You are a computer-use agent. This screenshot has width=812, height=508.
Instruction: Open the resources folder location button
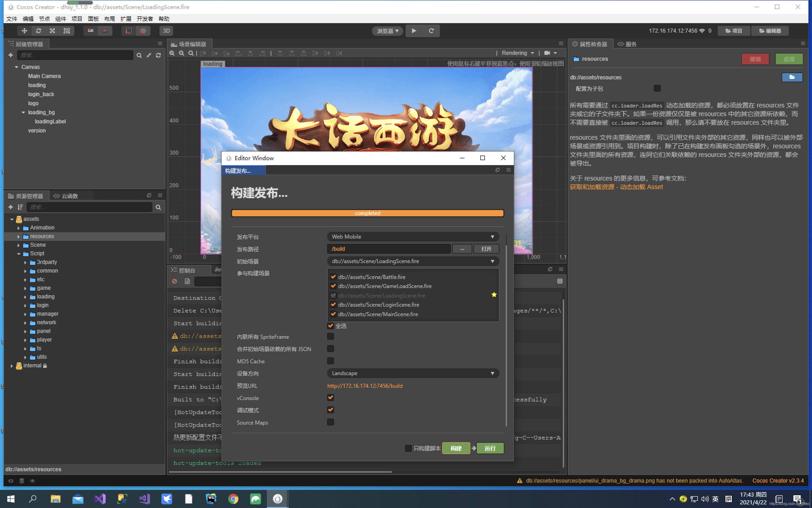click(x=792, y=77)
